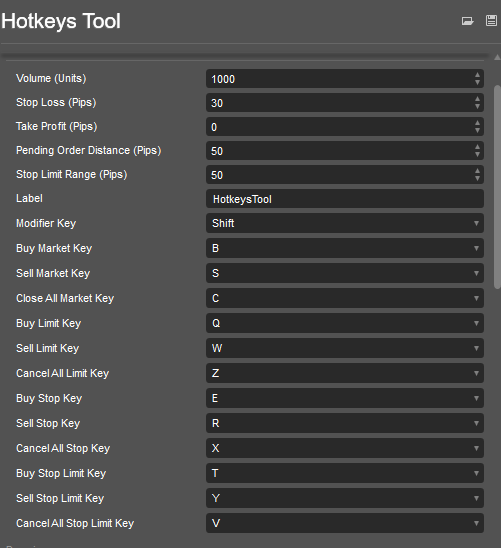This screenshot has height=548, width=501.
Task: Decrease Stop Loss (Pips) value
Action: tap(477, 107)
